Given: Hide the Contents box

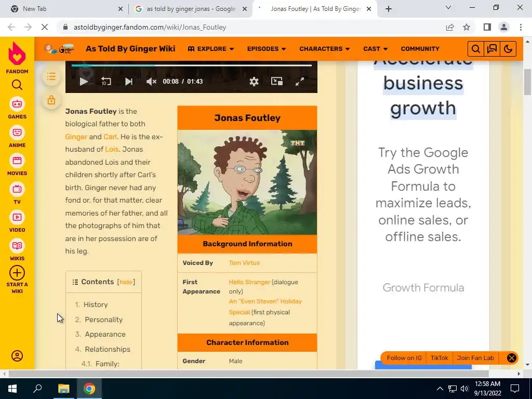Looking at the screenshot, I should (x=126, y=282).
